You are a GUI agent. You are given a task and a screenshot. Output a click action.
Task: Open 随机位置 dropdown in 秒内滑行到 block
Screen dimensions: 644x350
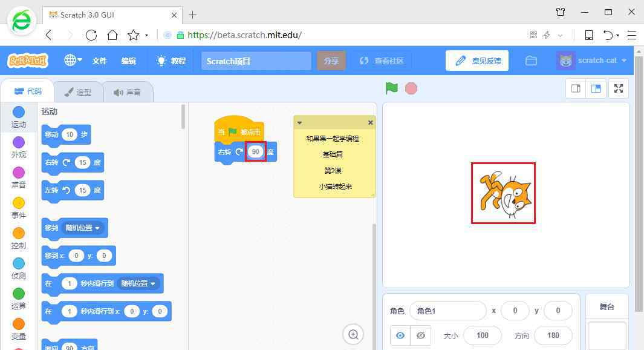click(138, 283)
